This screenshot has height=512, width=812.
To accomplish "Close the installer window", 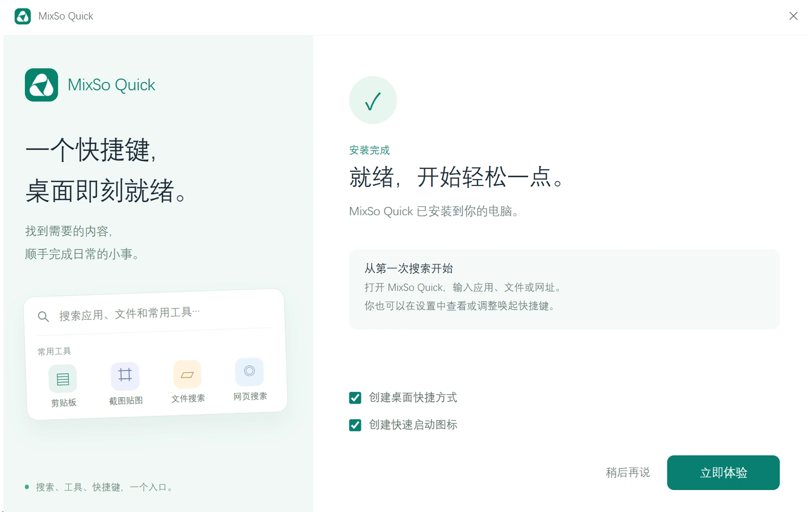I will coord(793,16).
